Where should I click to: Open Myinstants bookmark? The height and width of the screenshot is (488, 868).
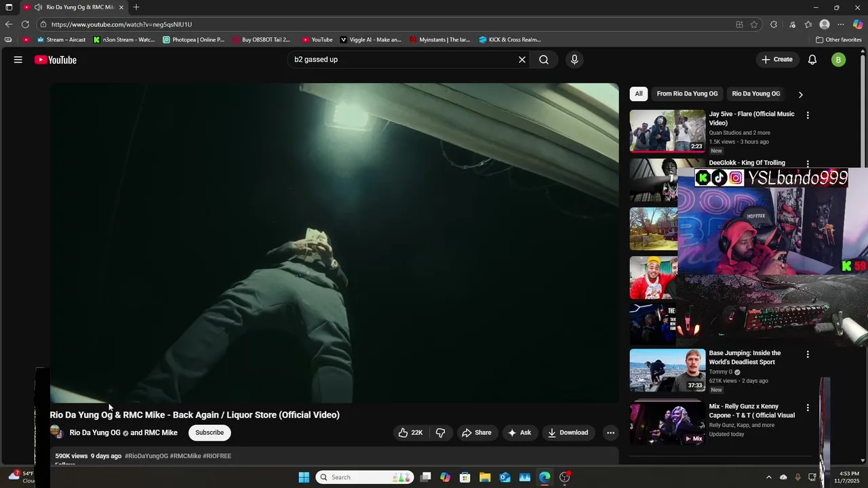point(440,40)
